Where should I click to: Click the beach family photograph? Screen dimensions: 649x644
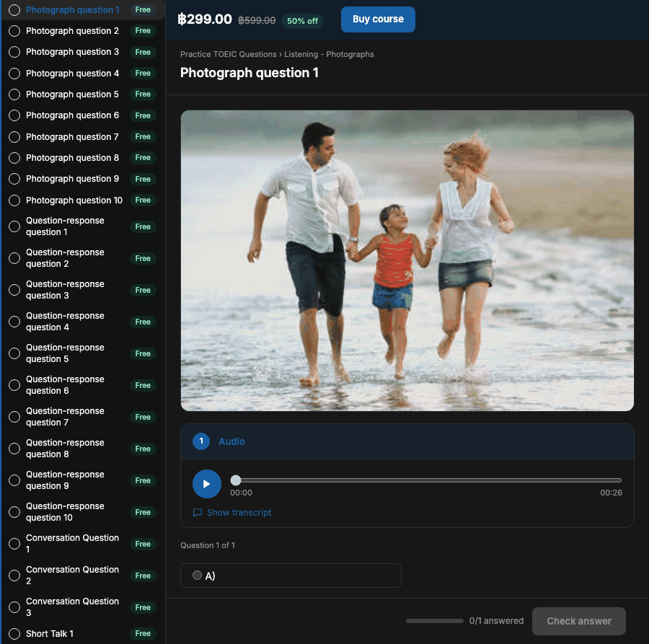pos(407,261)
